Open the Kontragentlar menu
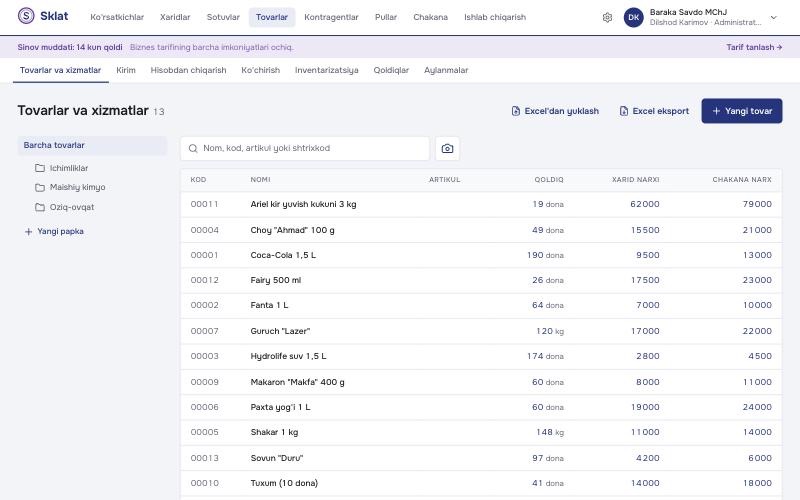Image resolution: width=800 pixels, height=500 pixels. (331, 17)
